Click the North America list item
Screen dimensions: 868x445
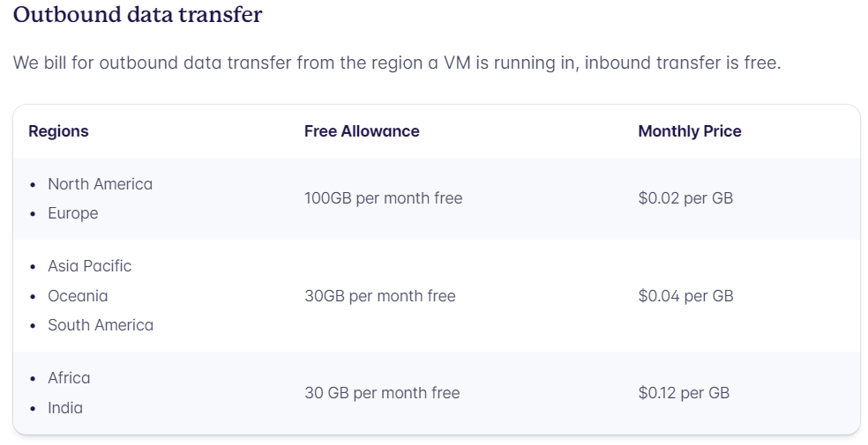[x=101, y=184]
